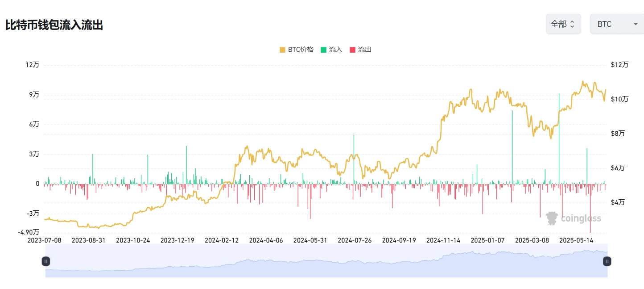Click the up-down chevrons icon beside 全部

[572, 24]
